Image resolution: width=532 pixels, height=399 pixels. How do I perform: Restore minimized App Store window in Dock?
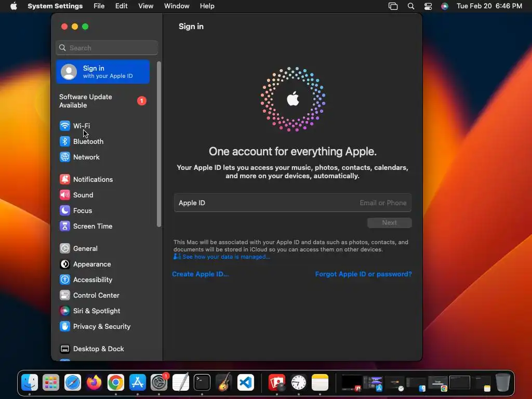373,383
